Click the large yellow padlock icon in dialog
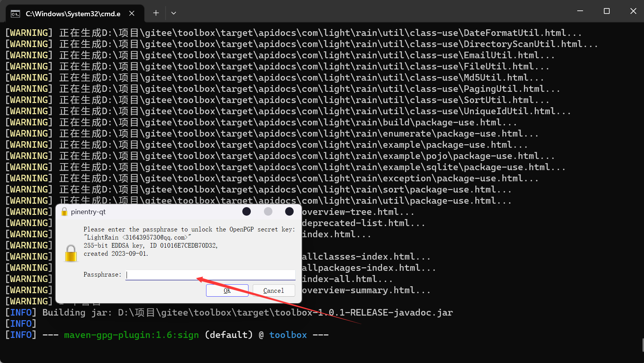 71,253
